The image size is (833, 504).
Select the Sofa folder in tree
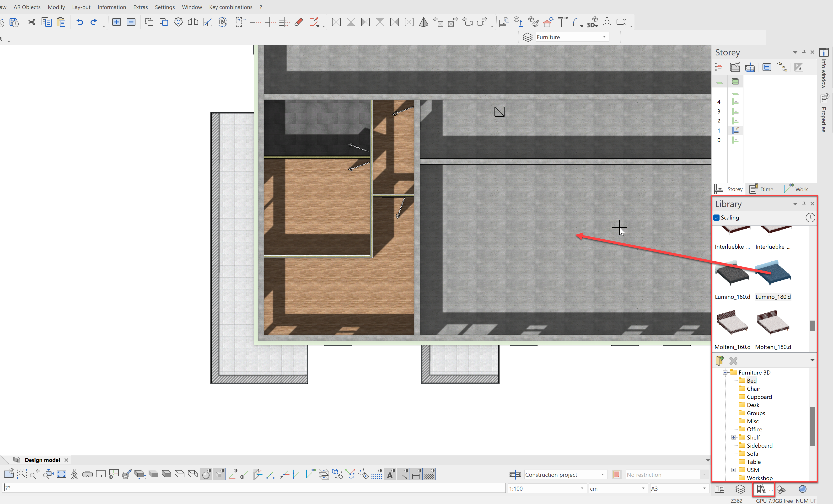click(752, 454)
